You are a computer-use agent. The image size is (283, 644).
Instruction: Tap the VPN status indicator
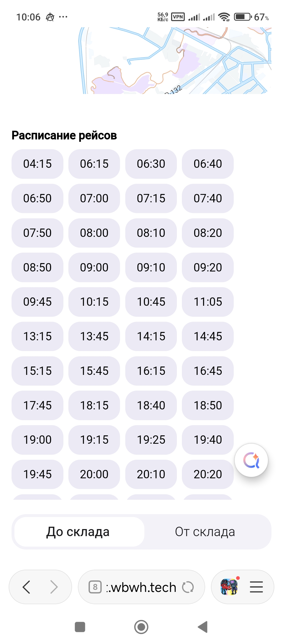pos(178,17)
